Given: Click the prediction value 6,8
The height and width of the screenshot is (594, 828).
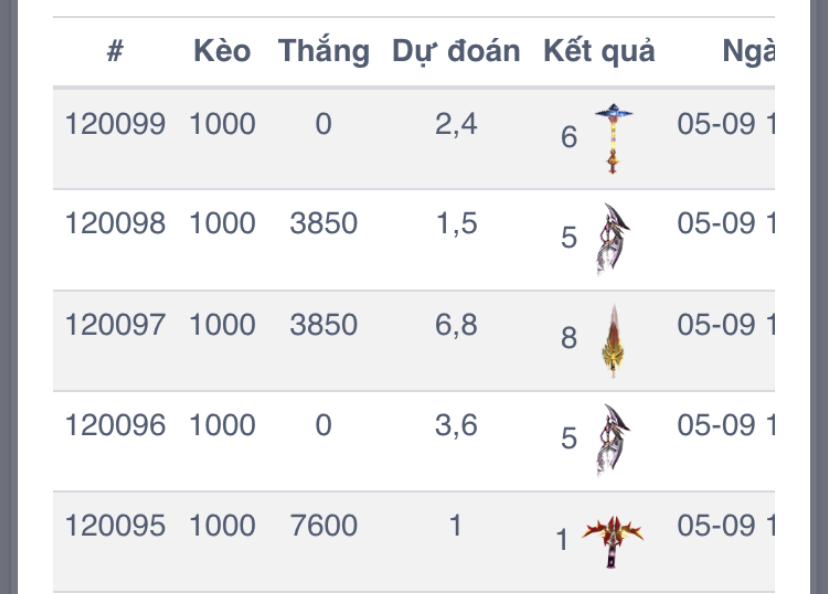Looking at the screenshot, I should 456,325.
